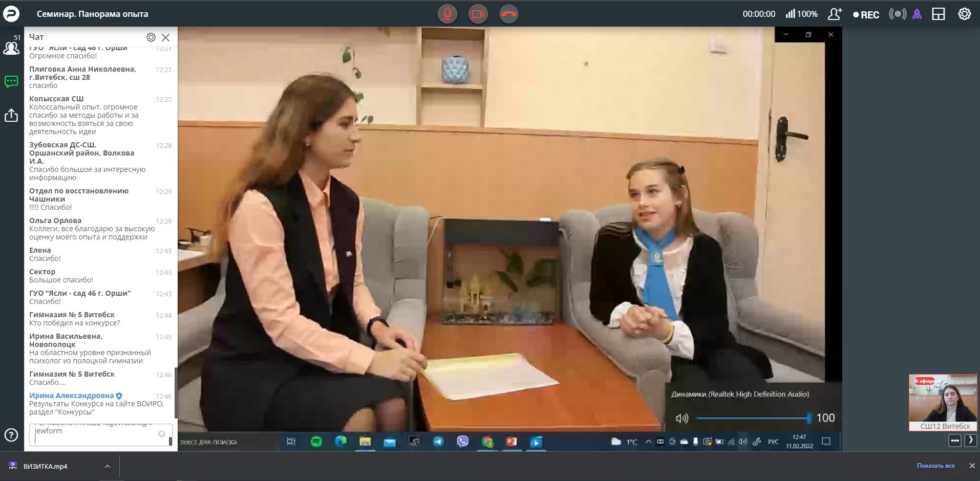Click the purple rocket icon
The height and width of the screenshot is (481, 980).
[x=917, y=14]
